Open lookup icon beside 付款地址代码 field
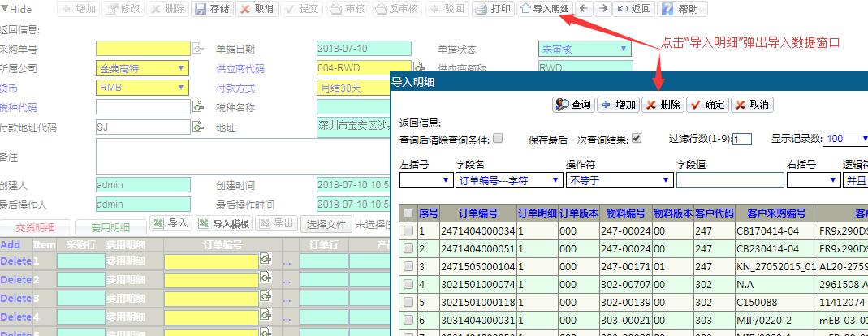This screenshot has width=868, height=336. [198, 127]
